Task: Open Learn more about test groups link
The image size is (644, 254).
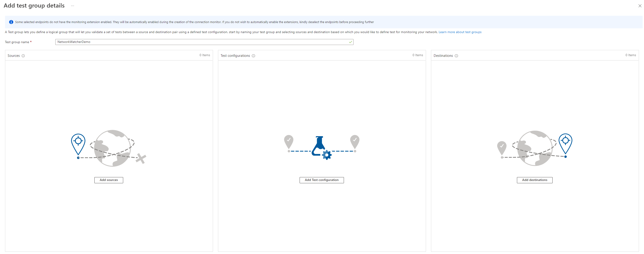Action: (x=460, y=32)
